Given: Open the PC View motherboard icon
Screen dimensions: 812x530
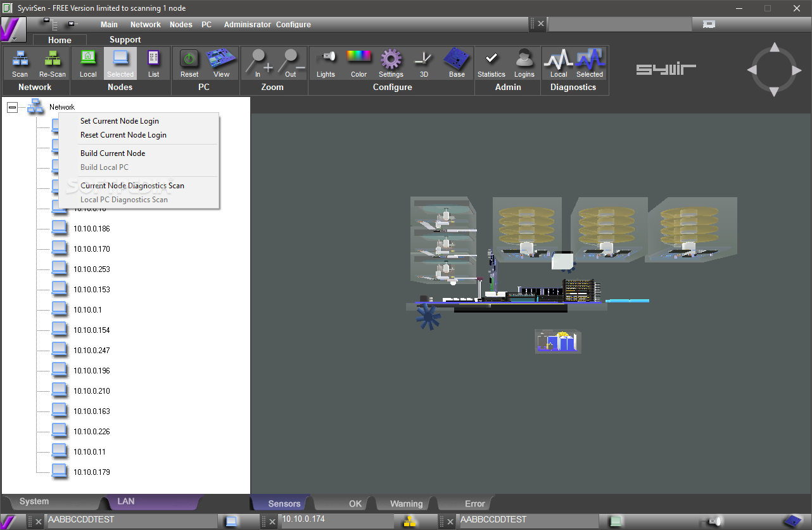Looking at the screenshot, I should (x=222, y=63).
